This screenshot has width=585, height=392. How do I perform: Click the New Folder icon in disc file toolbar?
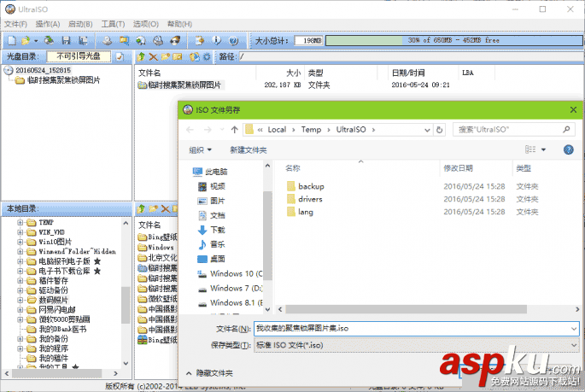tap(166, 56)
